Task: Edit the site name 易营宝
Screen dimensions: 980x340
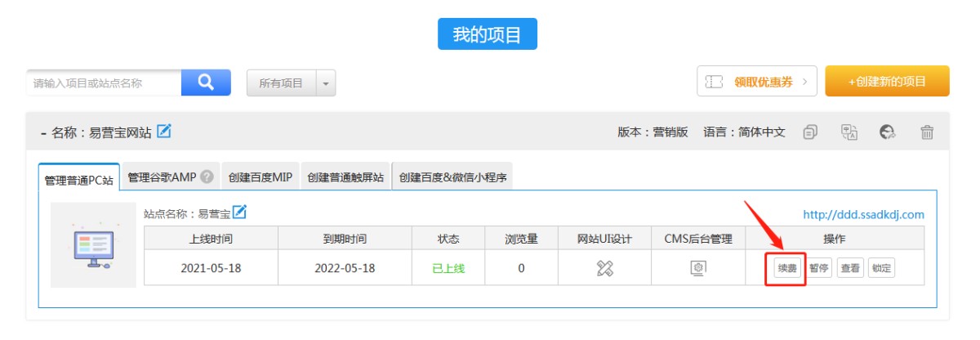Action: (x=239, y=212)
